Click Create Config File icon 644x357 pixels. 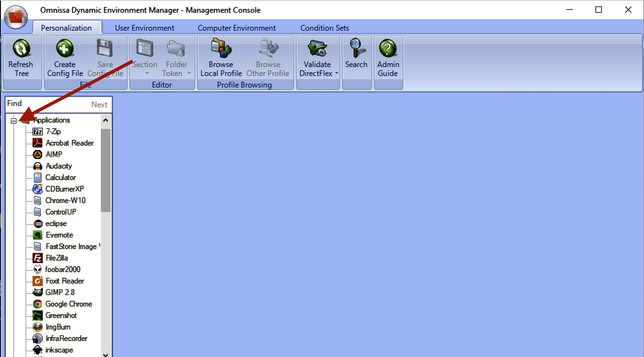[x=65, y=49]
